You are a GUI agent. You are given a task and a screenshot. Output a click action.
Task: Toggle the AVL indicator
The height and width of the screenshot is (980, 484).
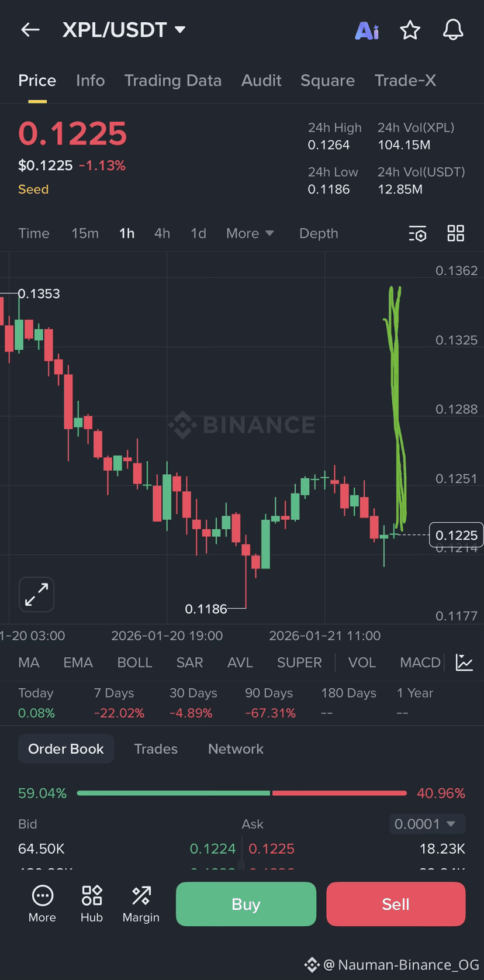(x=240, y=662)
